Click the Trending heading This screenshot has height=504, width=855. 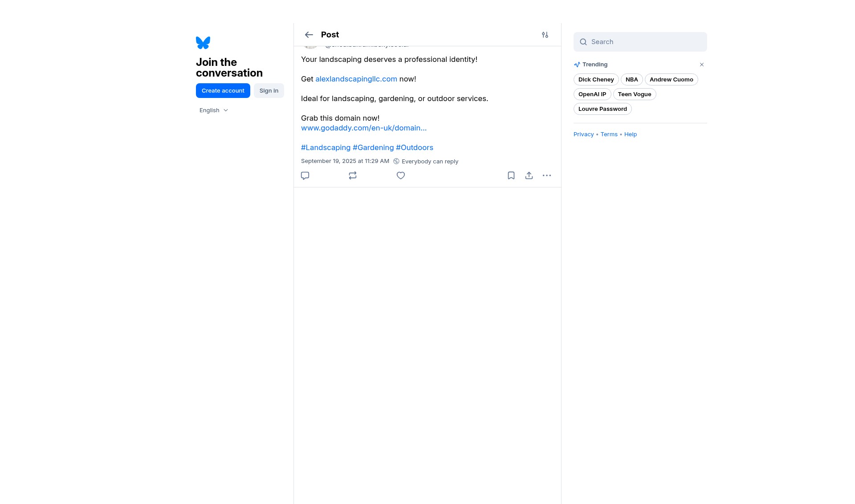(x=595, y=65)
